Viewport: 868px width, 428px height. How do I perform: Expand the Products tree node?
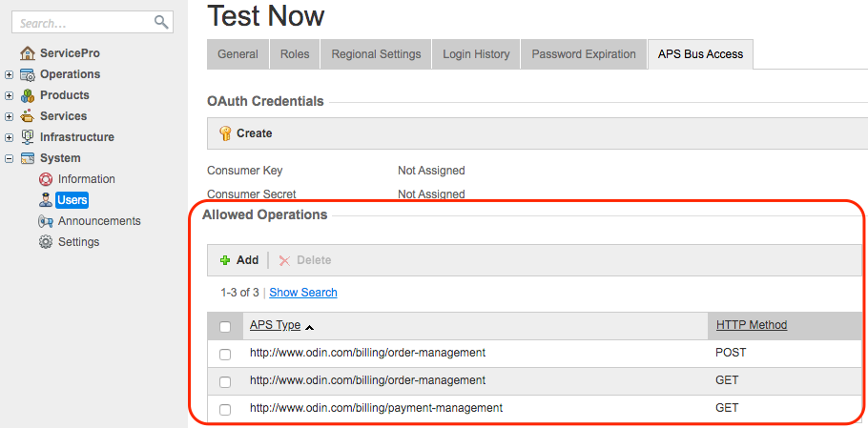point(9,95)
